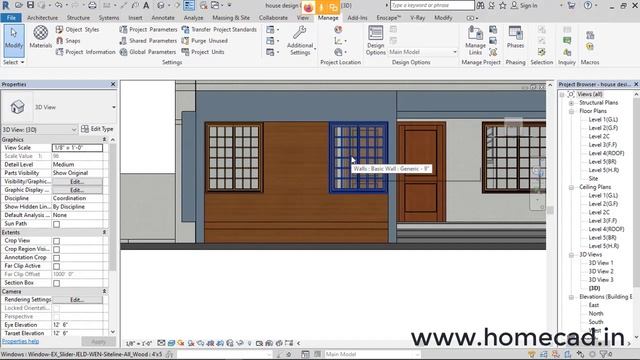Select the highlighted blue window in 3D view

click(x=358, y=157)
